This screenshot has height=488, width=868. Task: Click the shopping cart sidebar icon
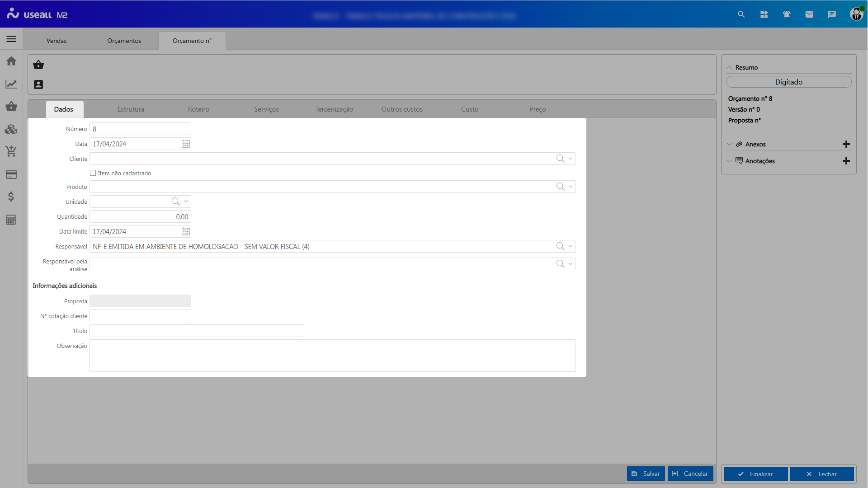pos(11,151)
